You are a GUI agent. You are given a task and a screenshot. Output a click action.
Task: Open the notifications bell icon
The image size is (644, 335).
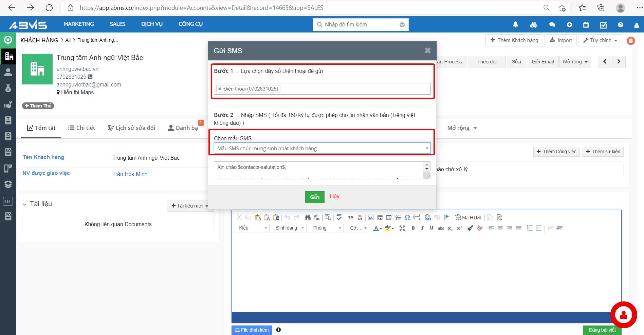[515, 24]
